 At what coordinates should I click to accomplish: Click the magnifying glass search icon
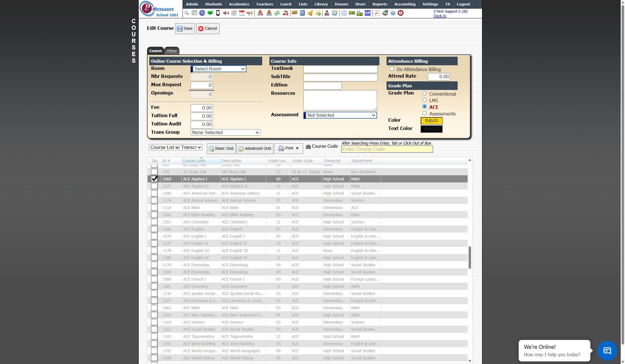click(186, 13)
